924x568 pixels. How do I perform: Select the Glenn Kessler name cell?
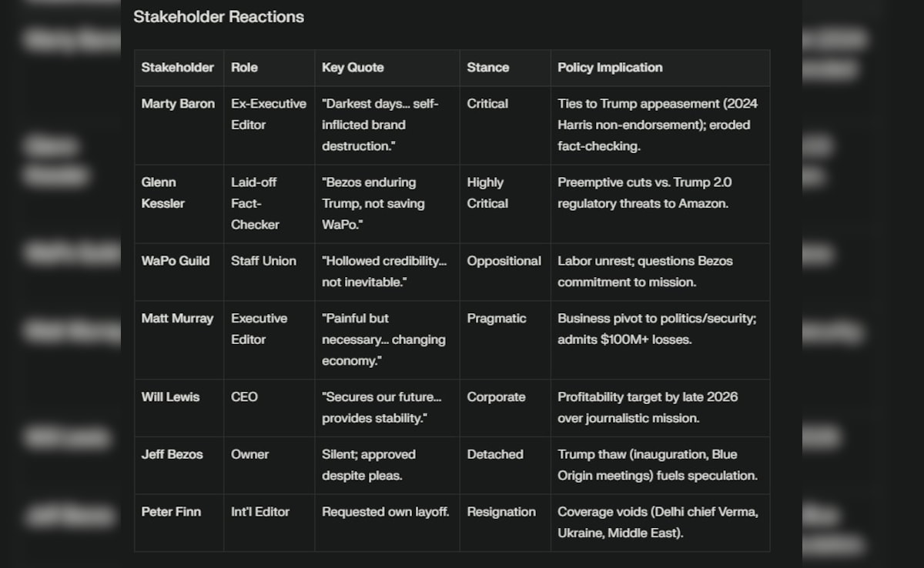[163, 193]
